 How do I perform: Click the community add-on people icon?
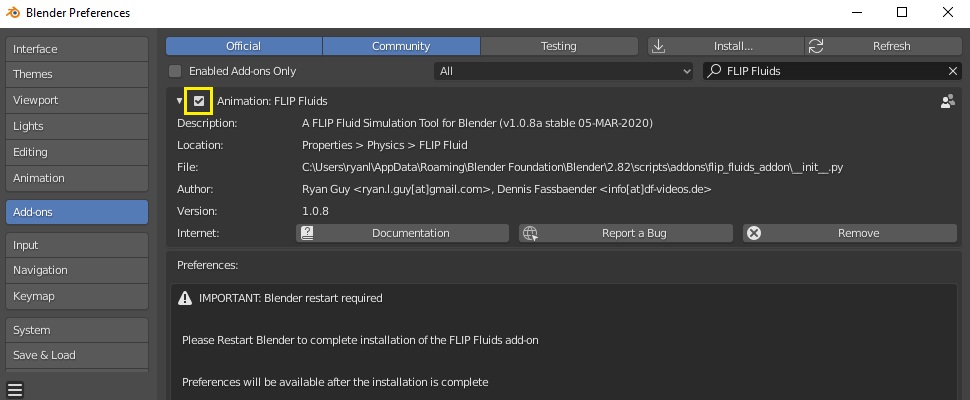[947, 101]
